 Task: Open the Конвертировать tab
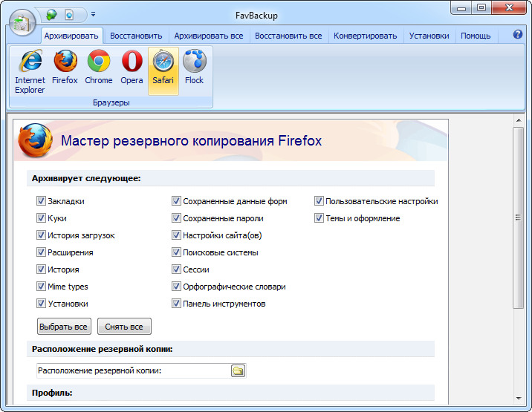coord(365,36)
